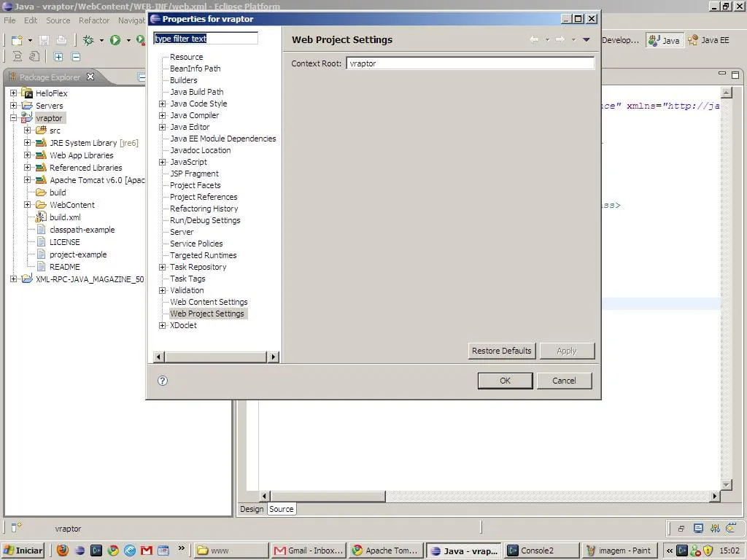Click the forward arrow in Web Project Settings header

coord(560,39)
